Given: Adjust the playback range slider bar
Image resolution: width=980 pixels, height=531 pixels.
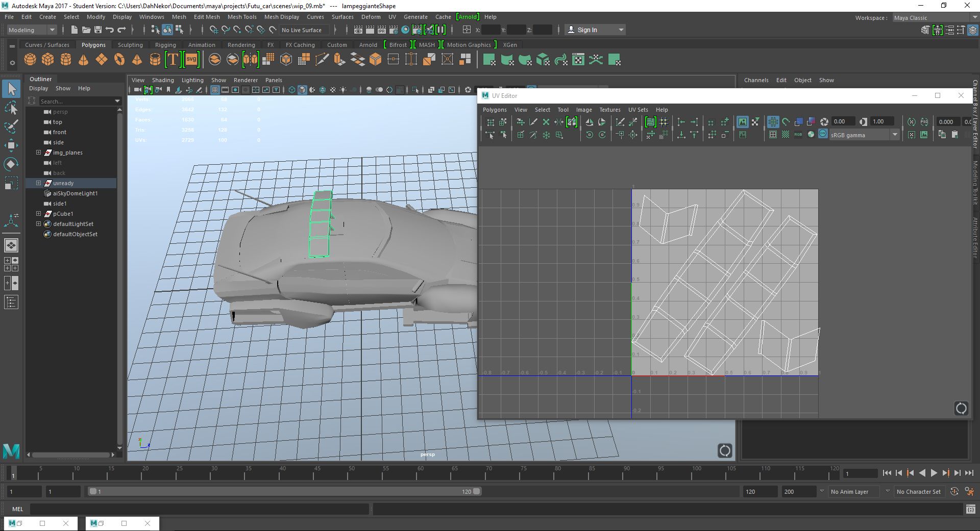Looking at the screenshot, I should pyautogui.click(x=284, y=492).
